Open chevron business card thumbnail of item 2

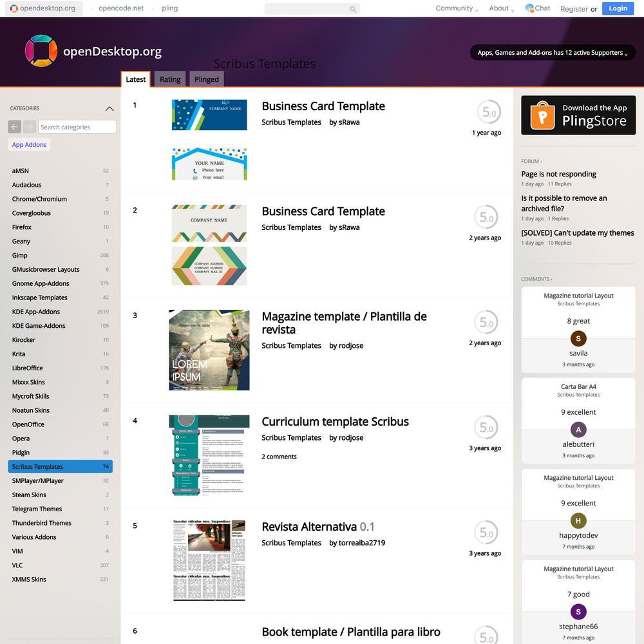pos(209,245)
